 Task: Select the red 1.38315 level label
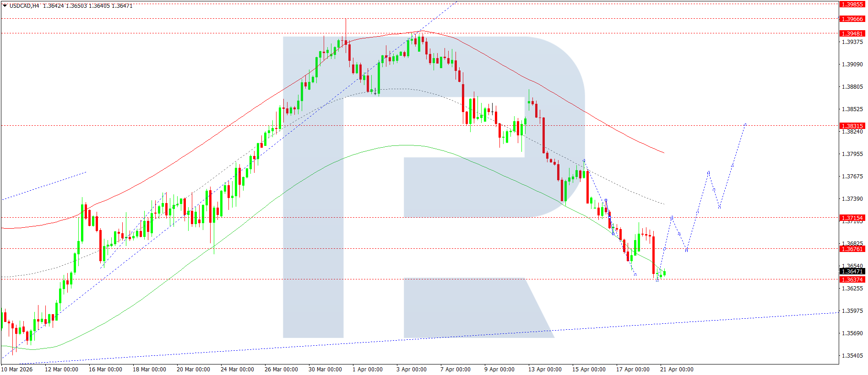(x=852, y=126)
